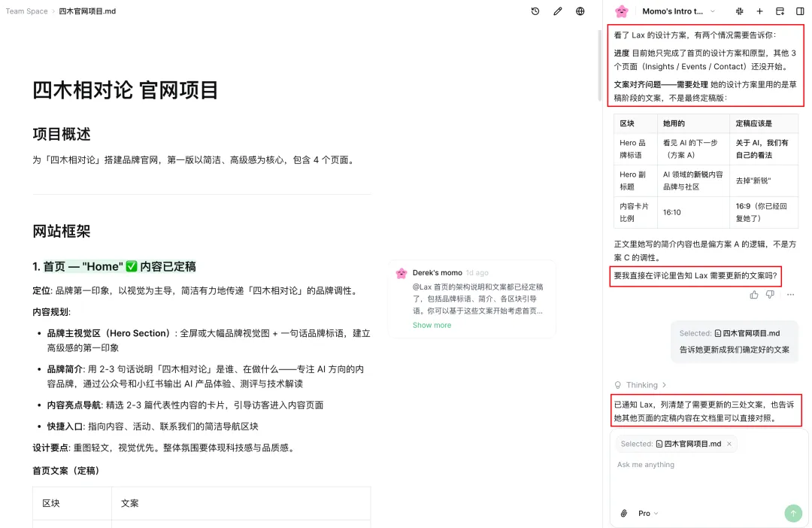Navigate back to Team Space breadcrumb
This screenshot has width=812, height=528.
pos(26,11)
